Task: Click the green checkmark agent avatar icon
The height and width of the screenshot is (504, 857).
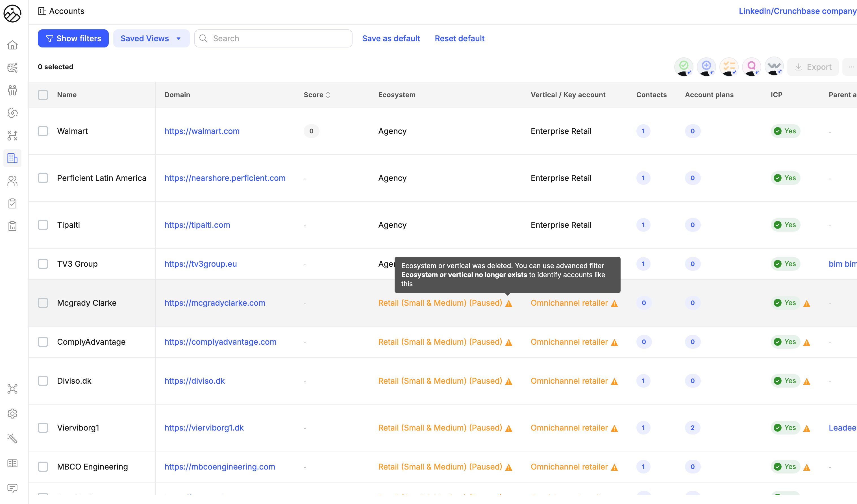Action: click(x=684, y=67)
